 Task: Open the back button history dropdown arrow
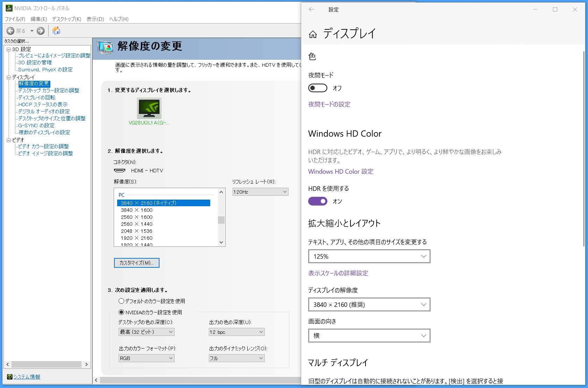[x=32, y=31]
